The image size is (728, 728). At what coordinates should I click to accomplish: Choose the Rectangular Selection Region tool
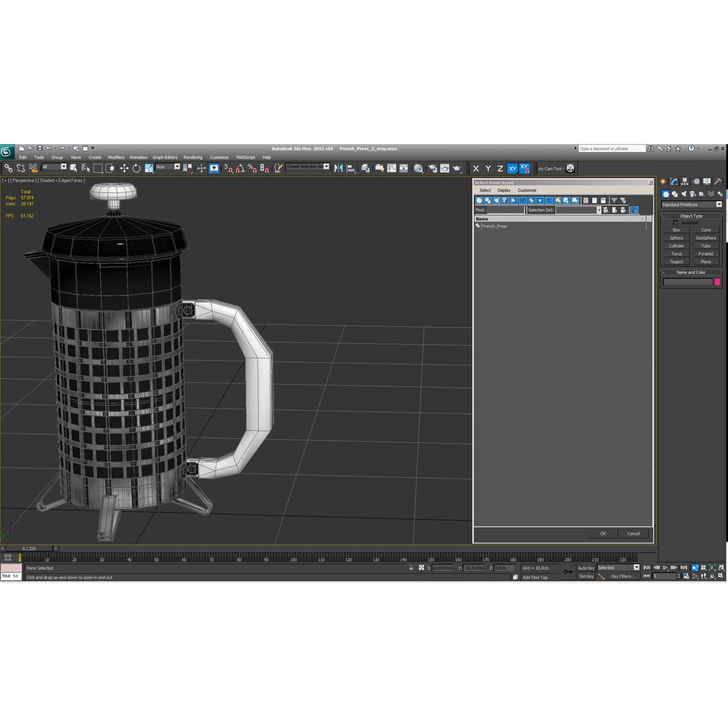(x=98, y=168)
